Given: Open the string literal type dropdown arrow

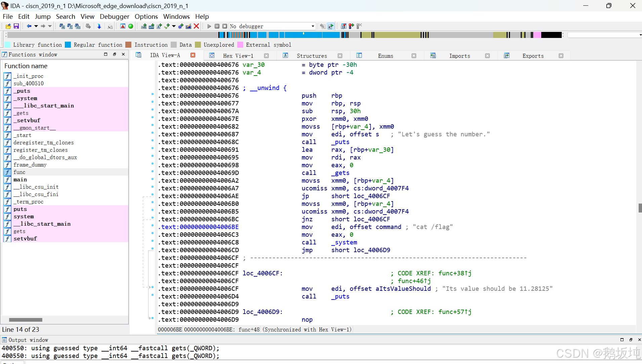Looking at the screenshot, I should 173,26.
